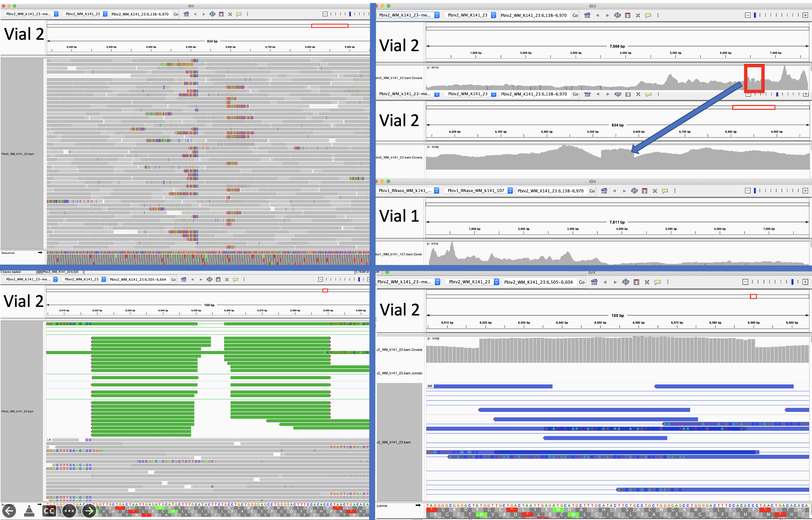This screenshot has height=520, width=812.
Task: Click the region of interest icon in the Vial 1 toolbar
Action: point(644,191)
